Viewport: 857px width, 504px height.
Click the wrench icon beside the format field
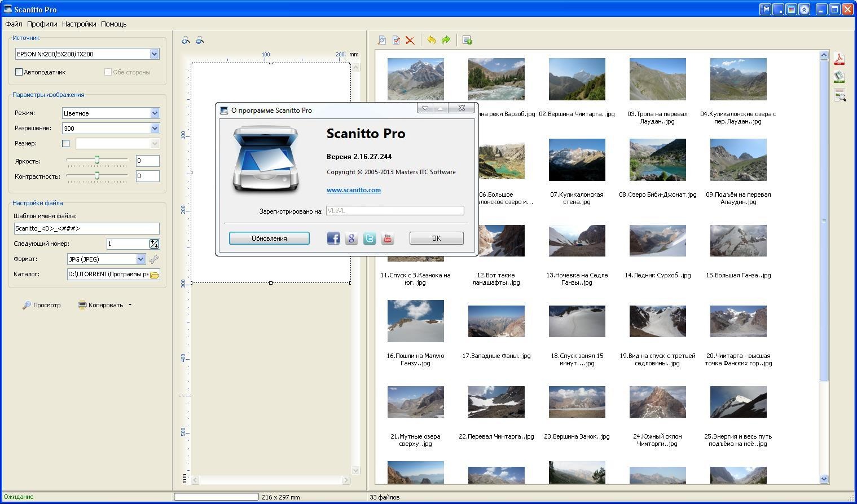coord(153,259)
